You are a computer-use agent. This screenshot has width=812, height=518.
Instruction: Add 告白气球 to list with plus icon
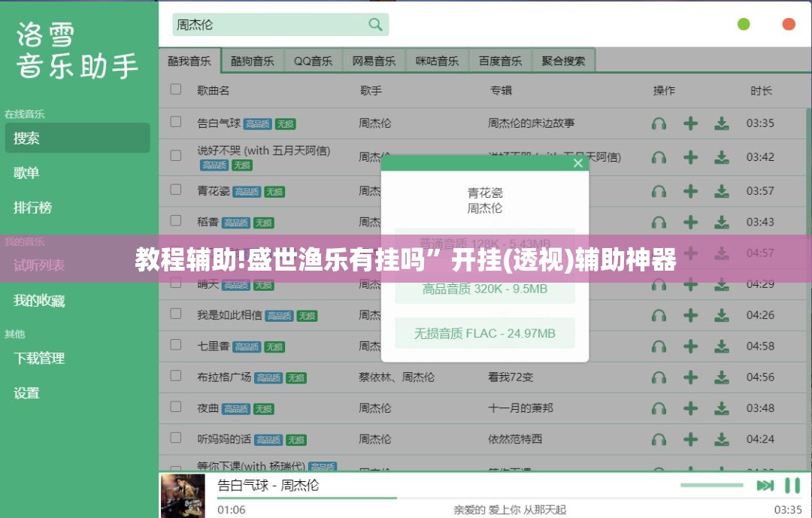click(x=690, y=123)
